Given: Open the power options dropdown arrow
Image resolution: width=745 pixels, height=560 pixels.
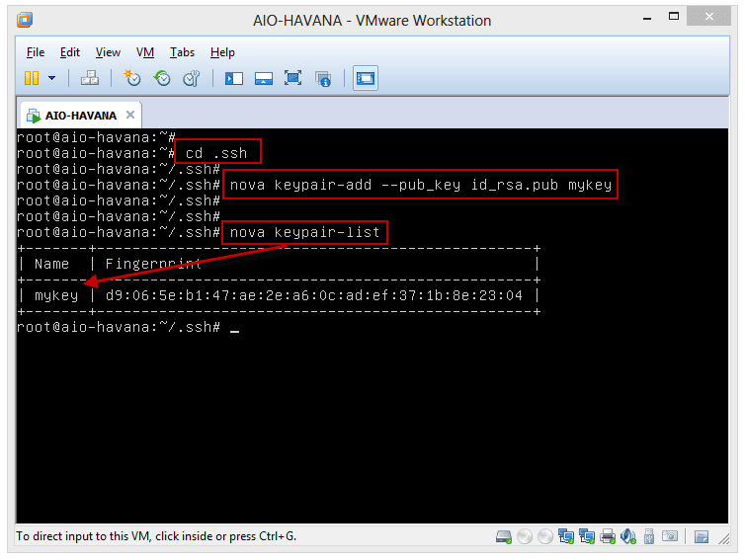Looking at the screenshot, I should tap(51, 78).
